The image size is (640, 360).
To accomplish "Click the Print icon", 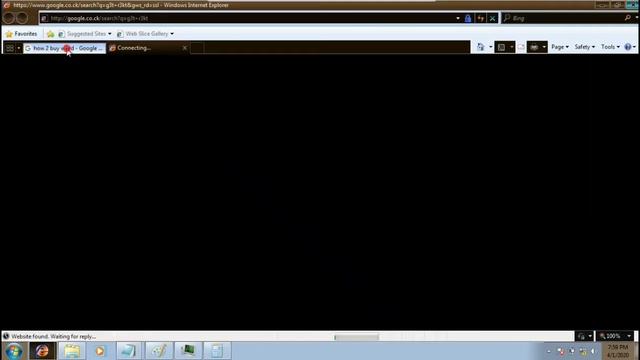I will click(534, 47).
